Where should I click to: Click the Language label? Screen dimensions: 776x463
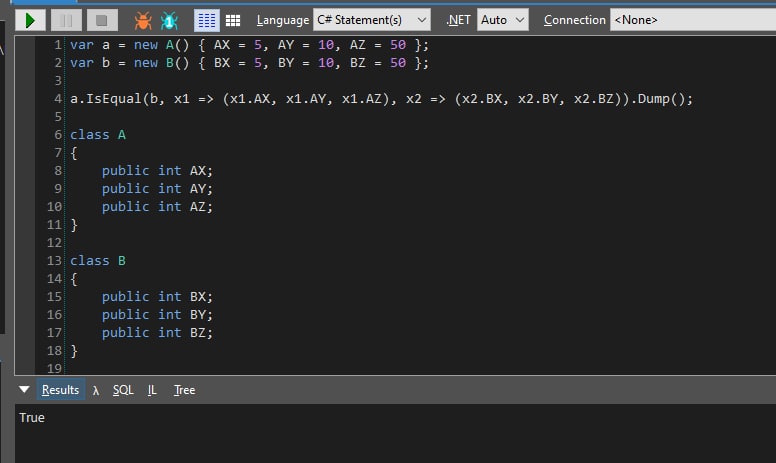(x=283, y=20)
